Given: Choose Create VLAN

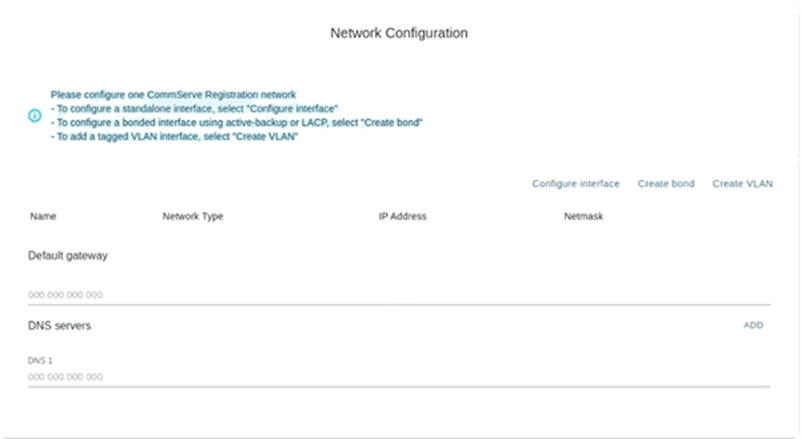Looking at the screenshot, I should pos(742,184).
